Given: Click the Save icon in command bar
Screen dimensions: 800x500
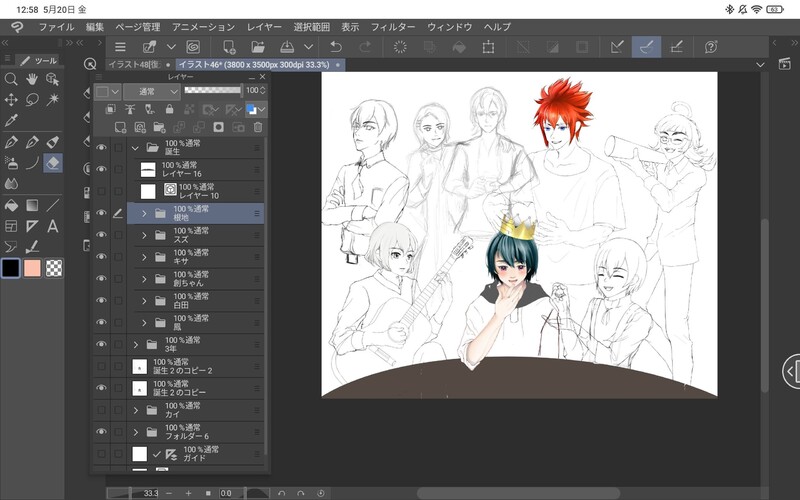Looking at the screenshot, I should 287,47.
